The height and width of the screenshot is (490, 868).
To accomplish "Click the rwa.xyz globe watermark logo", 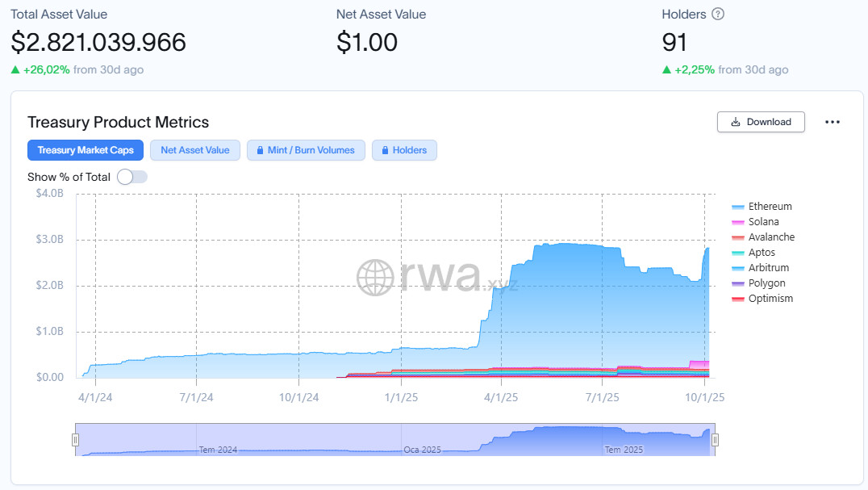I will point(374,277).
